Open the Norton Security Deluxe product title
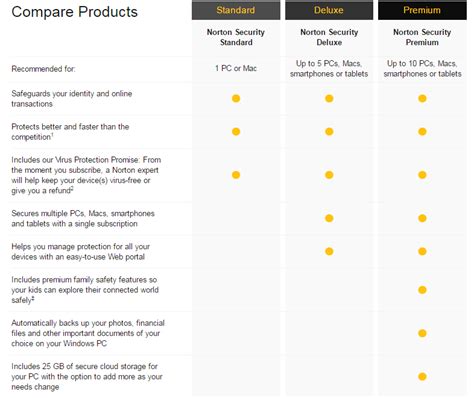 [x=329, y=37]
